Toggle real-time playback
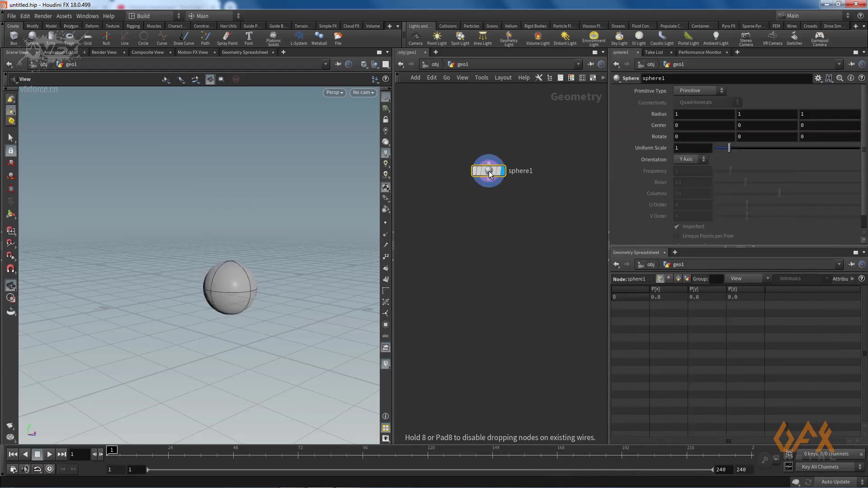 (x=50, y=469)
